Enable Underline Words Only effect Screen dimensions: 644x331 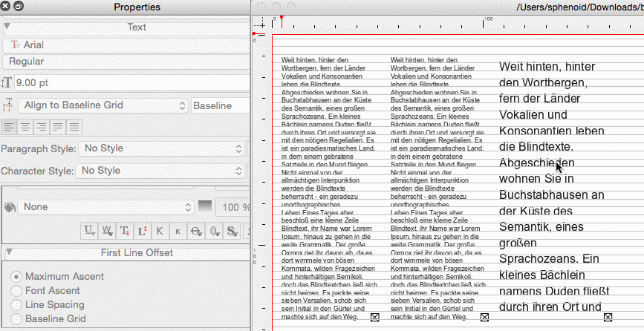point(108,231)
